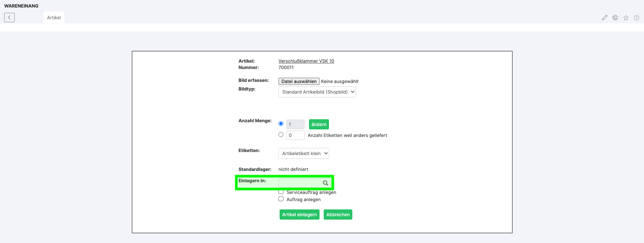This screenshot has width=644, height=243.
Task: Switch to the Artikel tab
Action: (54, 18)
